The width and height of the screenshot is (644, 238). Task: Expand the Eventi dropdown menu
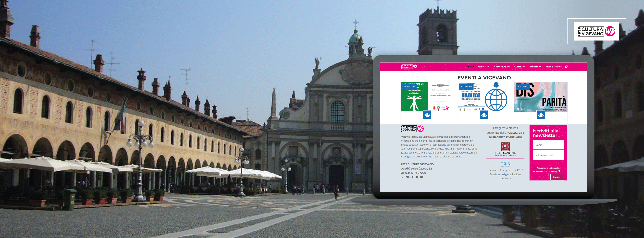[483, 67]
